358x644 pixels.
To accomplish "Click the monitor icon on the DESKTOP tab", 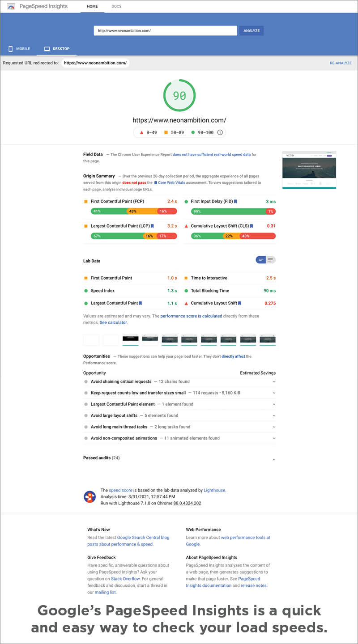I will pyautogui.click(x=46, y=48).
